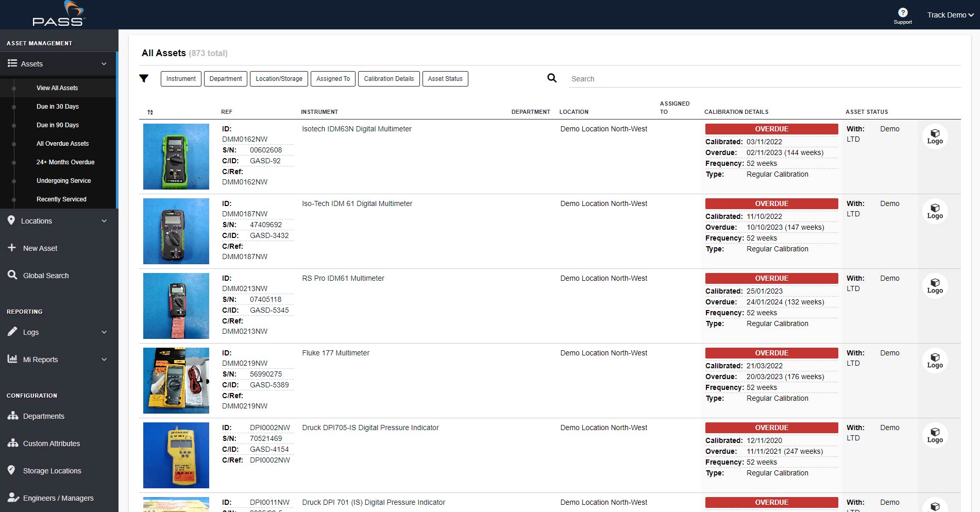Viewport: 980px width, 512px height.
Task: Click the Locations pin icon
Action: (x=11, y=220)
